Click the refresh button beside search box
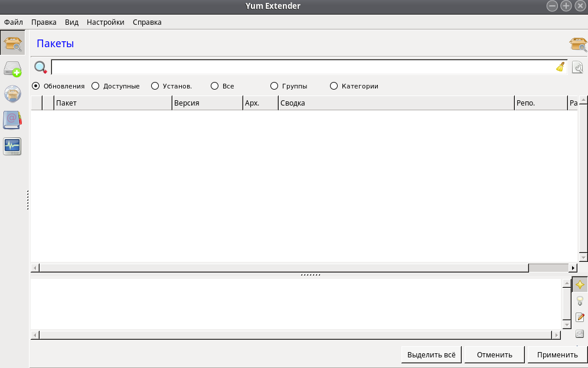This screenshot has width=588, height=368. [577, 67]
